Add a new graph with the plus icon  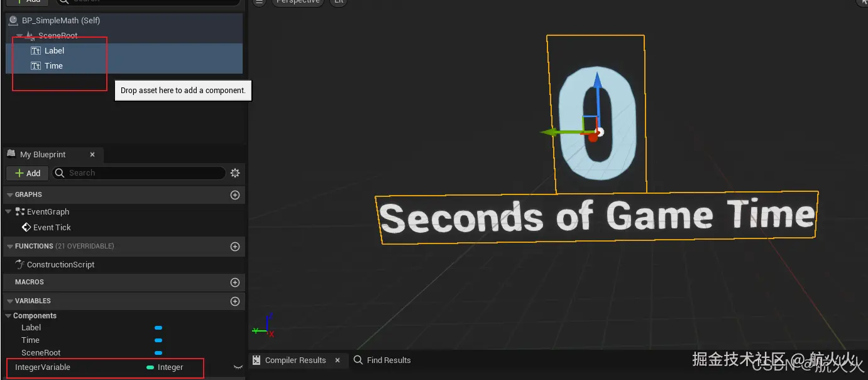pyautogui.click(x=235, y=195)
